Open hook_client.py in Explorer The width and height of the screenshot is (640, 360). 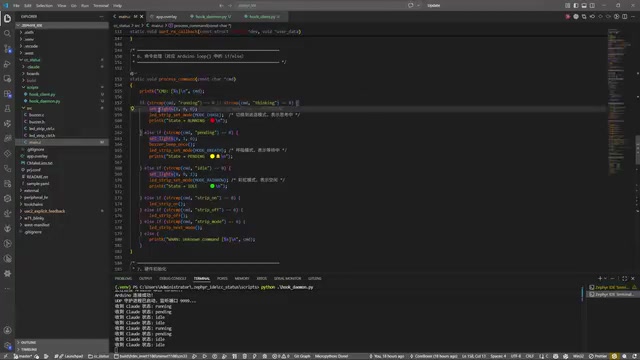click(x=42, y=94)
